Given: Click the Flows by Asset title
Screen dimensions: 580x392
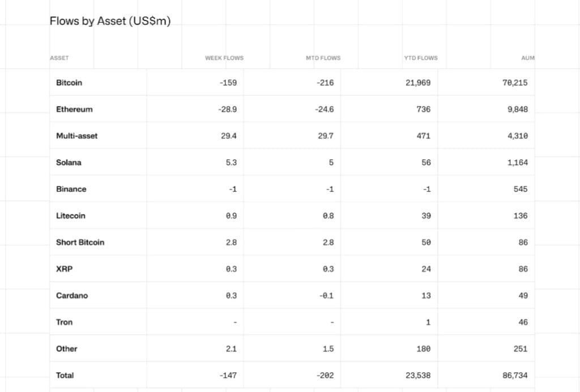Looking at the screenshot, I should click(110, 22).
